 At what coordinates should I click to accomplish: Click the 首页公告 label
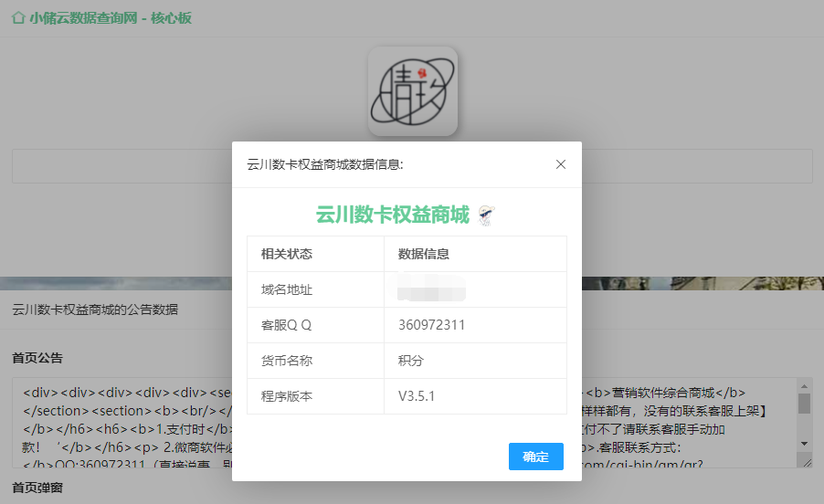tap(37, 358)
